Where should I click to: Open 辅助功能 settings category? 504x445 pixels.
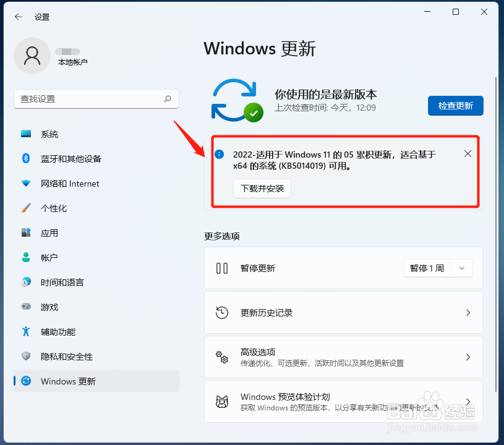96,331
